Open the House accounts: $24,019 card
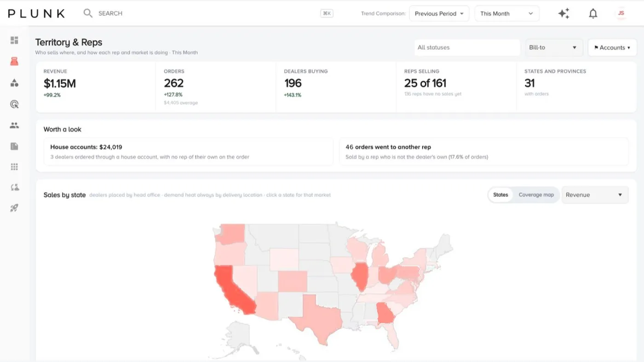644x362 pixels. click(x=189, y=152)
